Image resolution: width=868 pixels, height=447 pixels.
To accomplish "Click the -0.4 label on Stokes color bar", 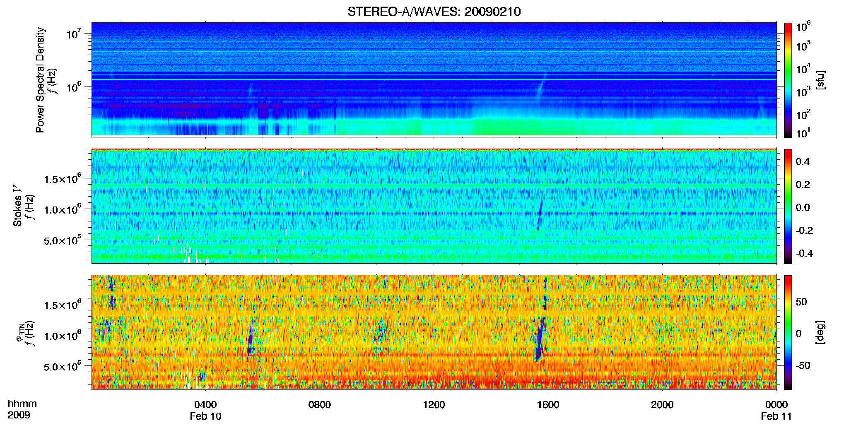I will tap(804, 253).
